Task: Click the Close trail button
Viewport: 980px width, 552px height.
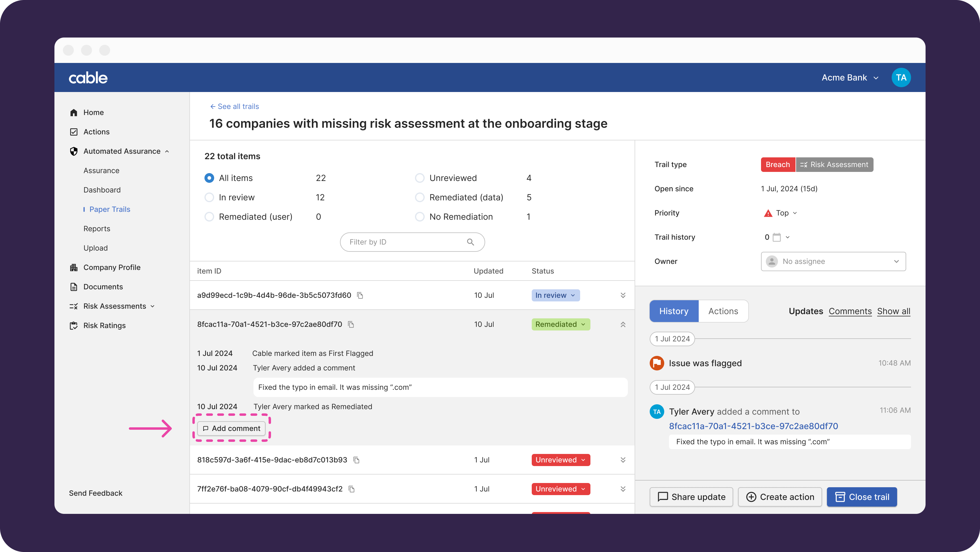Action: click(x=862, y=497)
